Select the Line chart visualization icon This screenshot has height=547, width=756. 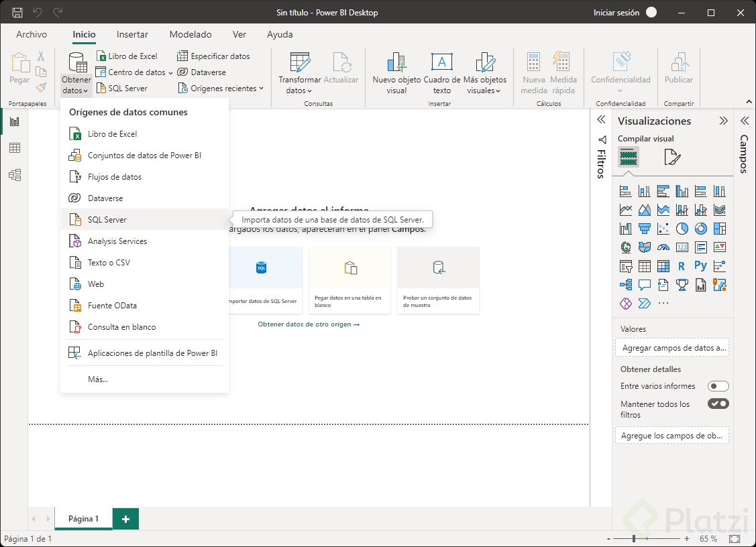tap(625, 210)
